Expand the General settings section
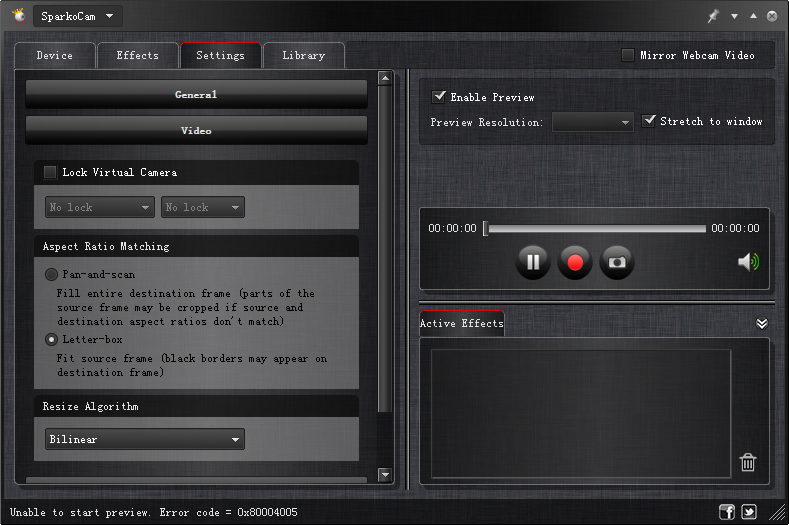789x525 pixels. [196, 94]
